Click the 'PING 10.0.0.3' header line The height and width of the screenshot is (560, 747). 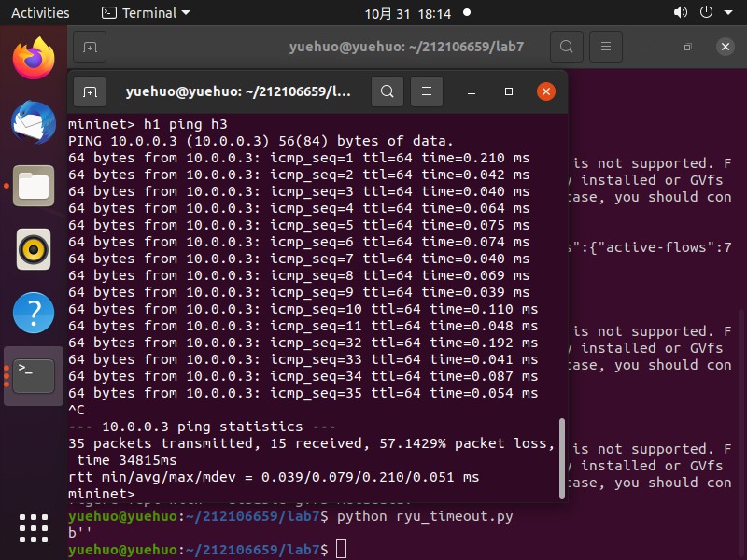point(261,142)
